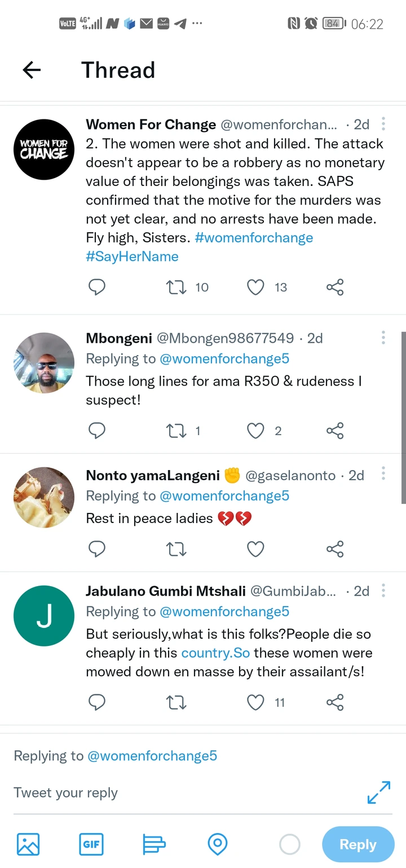This screenshot has height=868, width=406.
Task: Open Jabulano's green J avatar
Action: (x=44, y=615)
